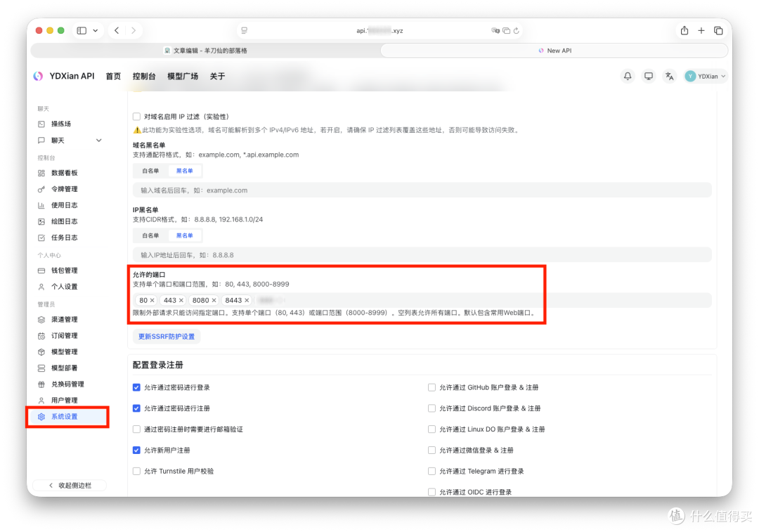Select 白名单 for domain list
The height and width of the screenshot is (532, 759).
tap(150, 171)
